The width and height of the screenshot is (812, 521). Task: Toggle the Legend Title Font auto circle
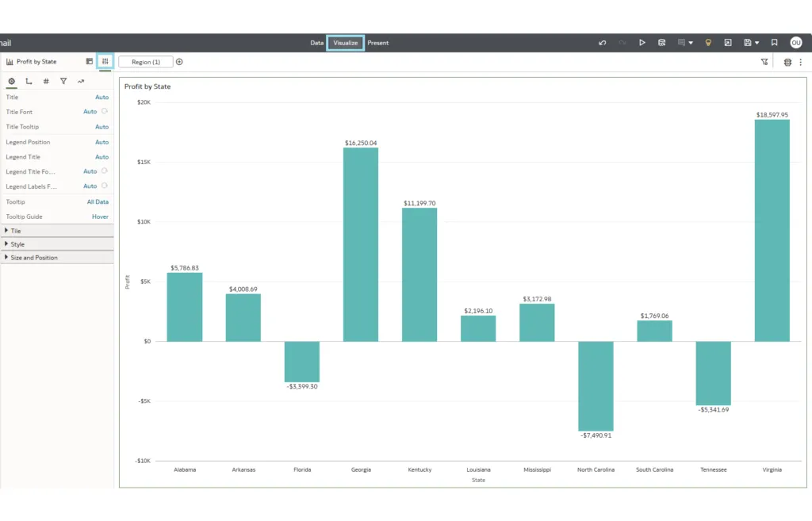pos(105,171)
